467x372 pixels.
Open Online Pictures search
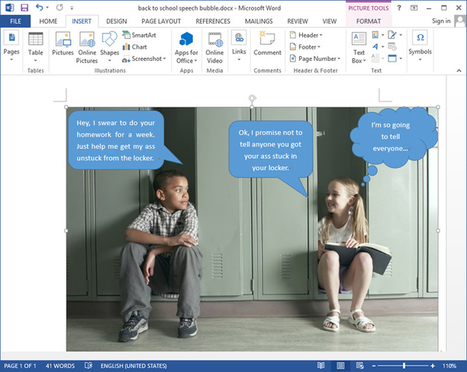(x=87, y=47)
